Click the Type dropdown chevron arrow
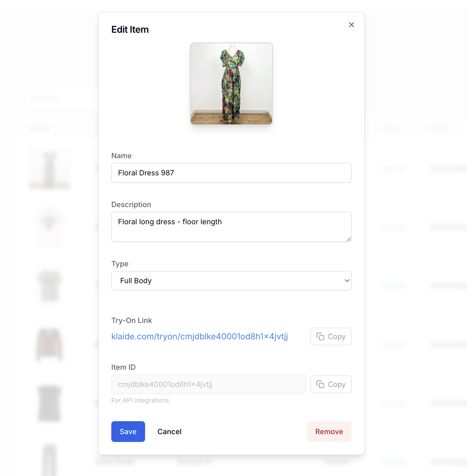Viewport: 467px width, 476px height. coord(347,281)
